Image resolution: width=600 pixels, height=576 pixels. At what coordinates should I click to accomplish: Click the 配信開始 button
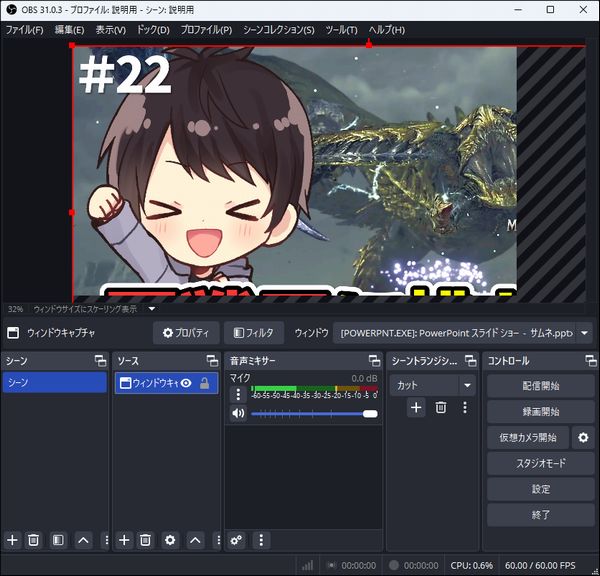541,386
